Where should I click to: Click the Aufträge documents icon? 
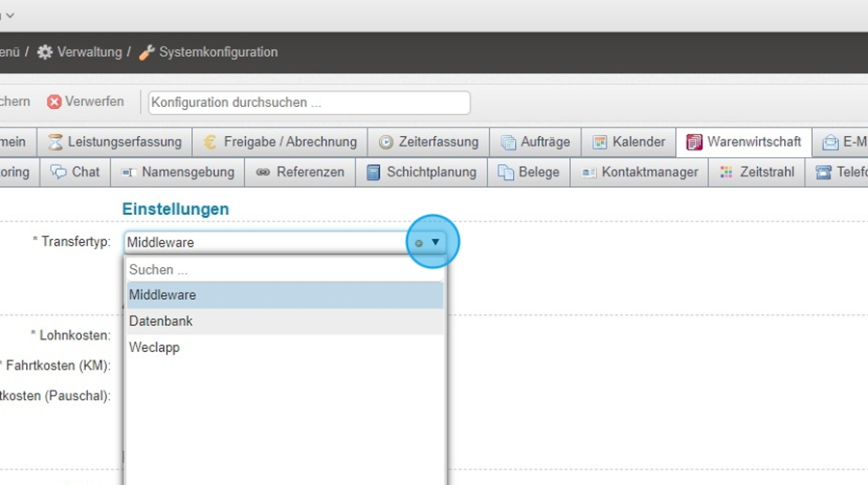(x=508, y=143)
